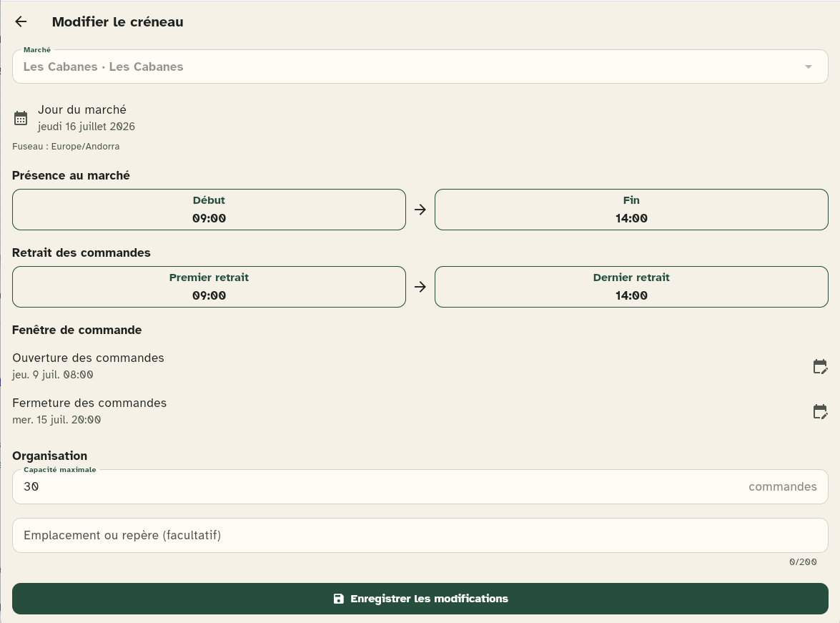The width and height of the screenshot is (840, 623).
Task: Click the 0/200 character counter
Action: click(x=803, y=562)
